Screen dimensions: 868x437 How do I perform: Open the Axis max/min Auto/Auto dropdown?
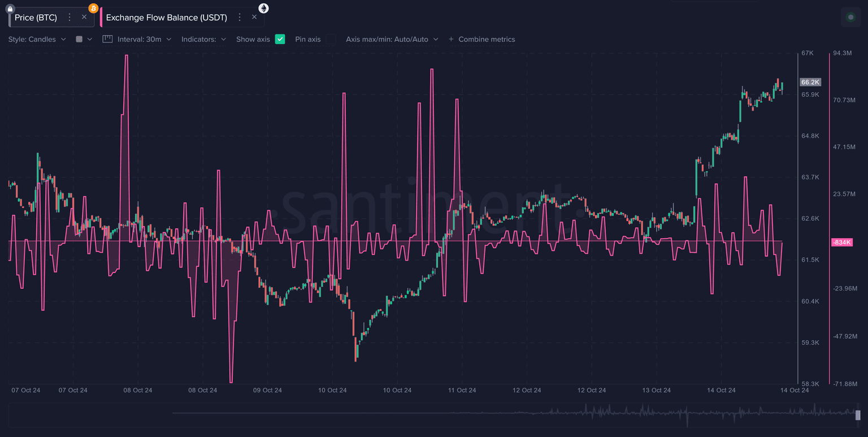tap(391, 39)
